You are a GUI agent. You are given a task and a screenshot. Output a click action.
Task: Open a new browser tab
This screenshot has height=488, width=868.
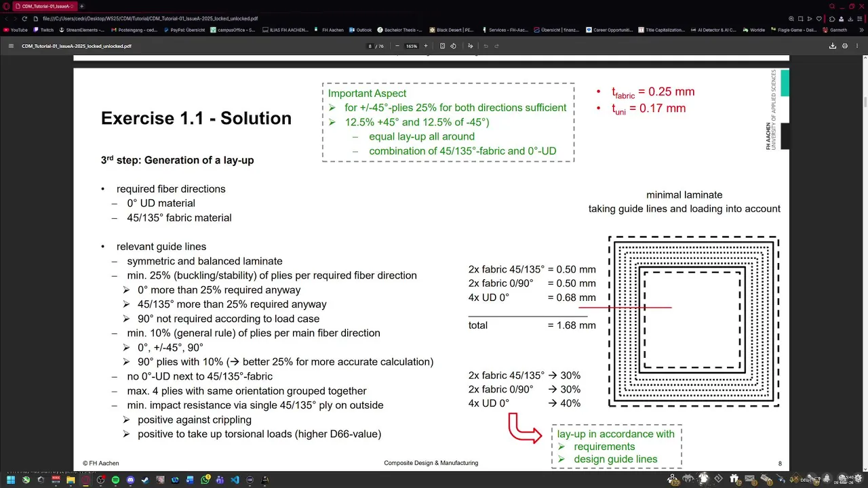(82, 6)
